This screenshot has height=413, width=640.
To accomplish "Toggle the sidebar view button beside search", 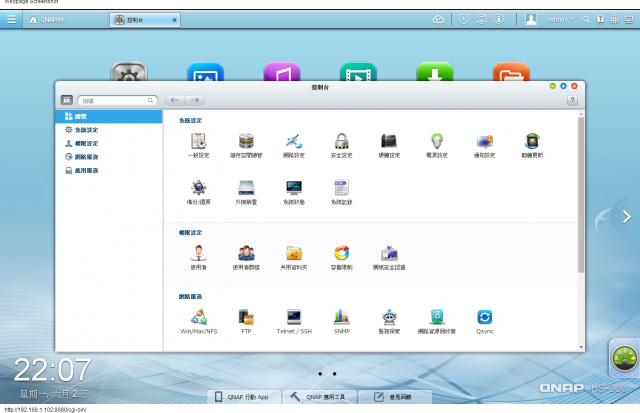I will point(67,100).
